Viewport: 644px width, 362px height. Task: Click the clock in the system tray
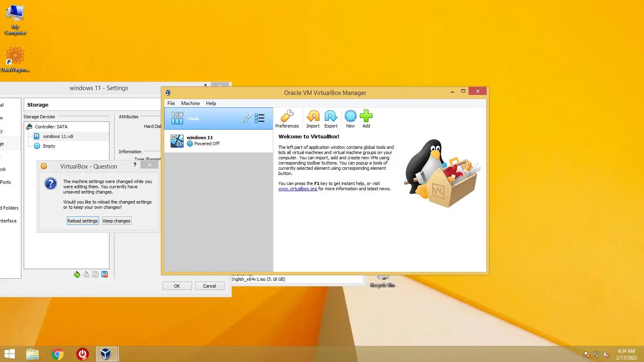tap(626, 354)
